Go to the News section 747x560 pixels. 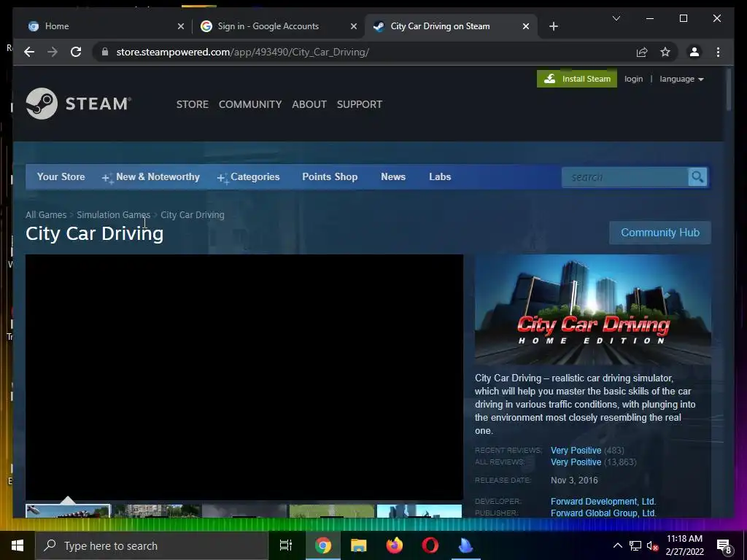tap(393, 176)
